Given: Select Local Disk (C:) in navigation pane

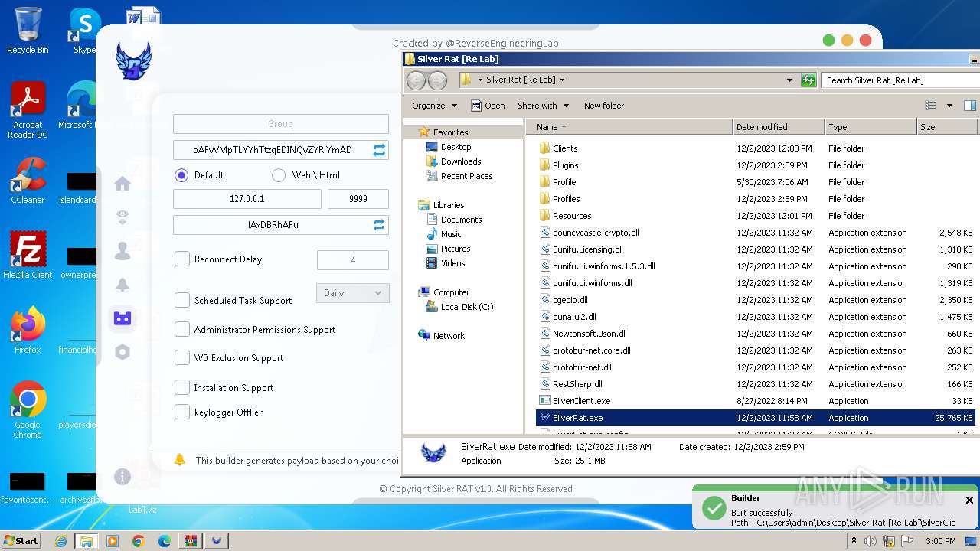Looking at the screenshot, I should (x=467, y=307).
